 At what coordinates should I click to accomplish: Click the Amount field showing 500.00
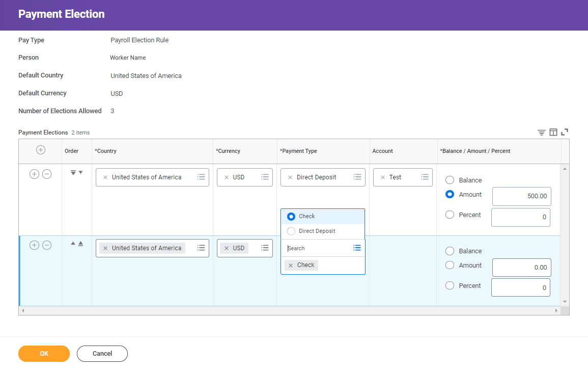(x=521, y=196)
